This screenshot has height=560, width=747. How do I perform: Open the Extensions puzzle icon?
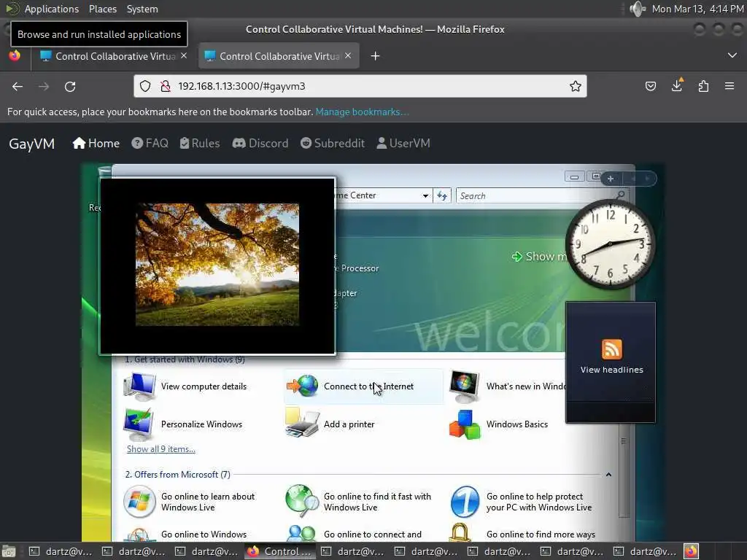[x=703, y=86]
